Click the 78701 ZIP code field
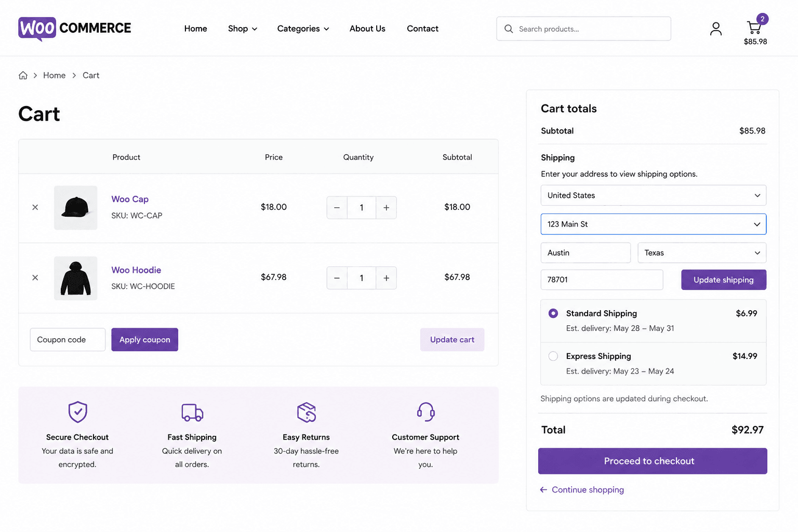Viewport: 798px width, 532px height. pos(602,280)
